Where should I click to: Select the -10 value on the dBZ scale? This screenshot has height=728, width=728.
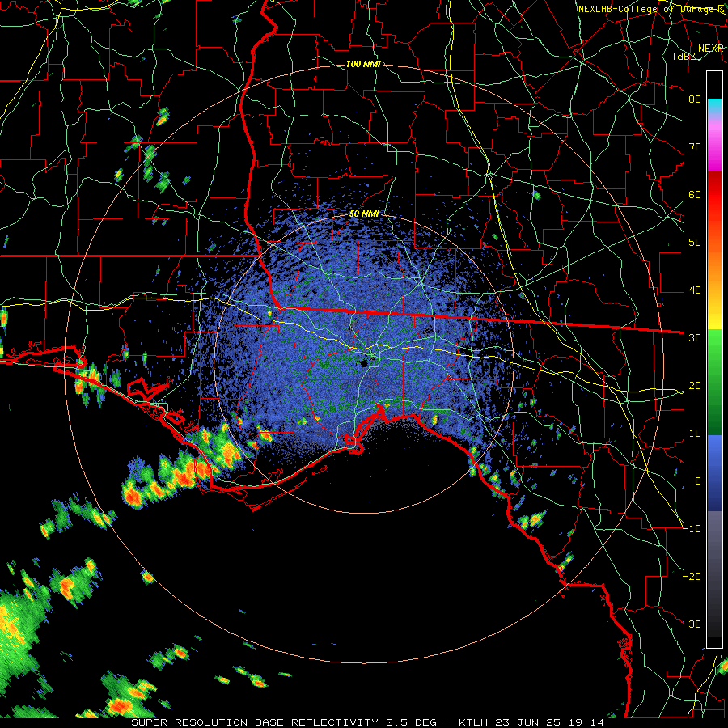(x=692, y=529)
